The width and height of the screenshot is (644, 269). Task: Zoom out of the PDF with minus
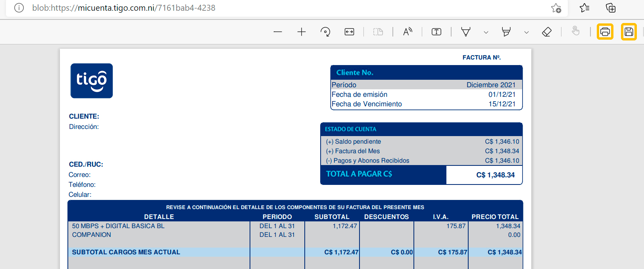(x=278, y=32)
